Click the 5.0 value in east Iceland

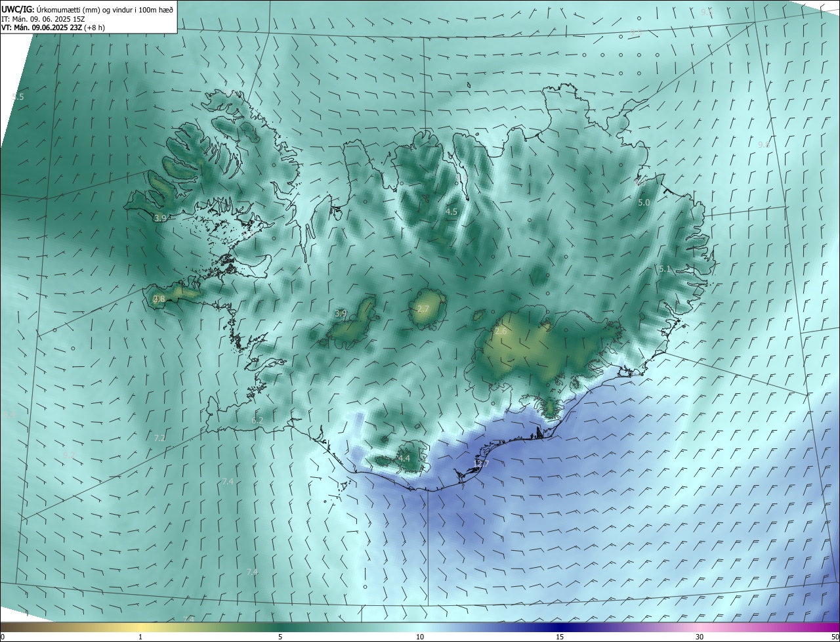tap(644, 203)
